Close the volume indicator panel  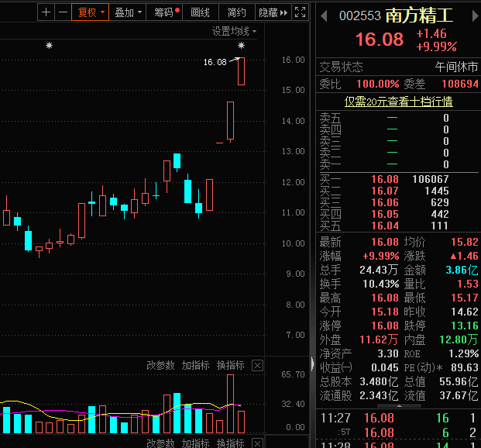pyautogui.click(x=258, y=366)
